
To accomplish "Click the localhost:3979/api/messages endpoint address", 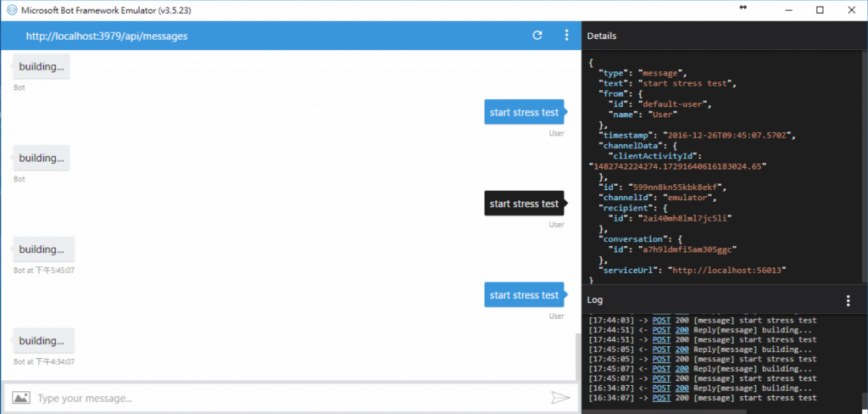I will point(106,36).
